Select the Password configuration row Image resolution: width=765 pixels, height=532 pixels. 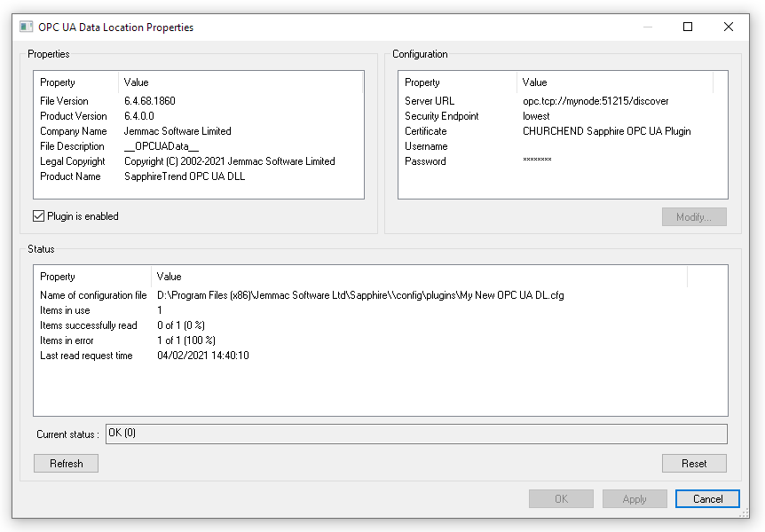coord(563,161)
